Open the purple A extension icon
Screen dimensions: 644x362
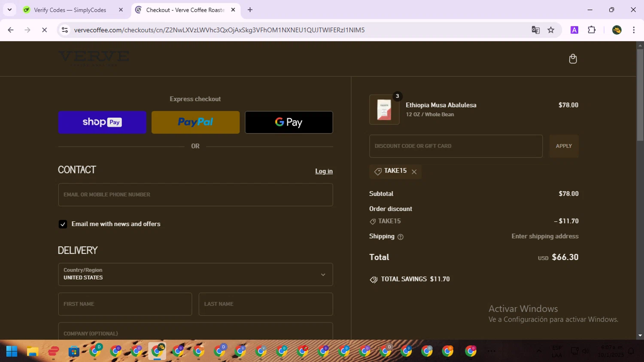pos(574,30)
